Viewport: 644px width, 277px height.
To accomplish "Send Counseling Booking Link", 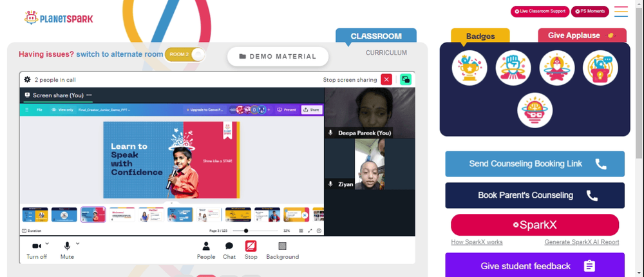I will pyautogui.click(x=535, y=164).
